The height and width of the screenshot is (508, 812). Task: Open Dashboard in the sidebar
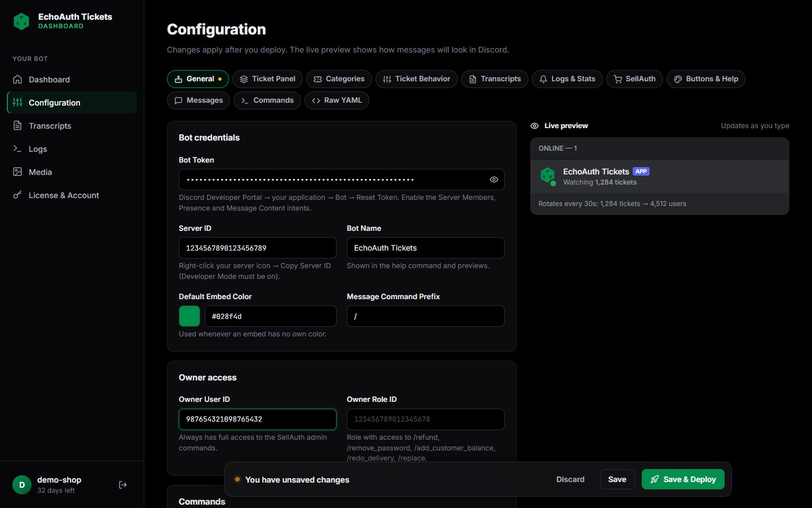point(72,80)
